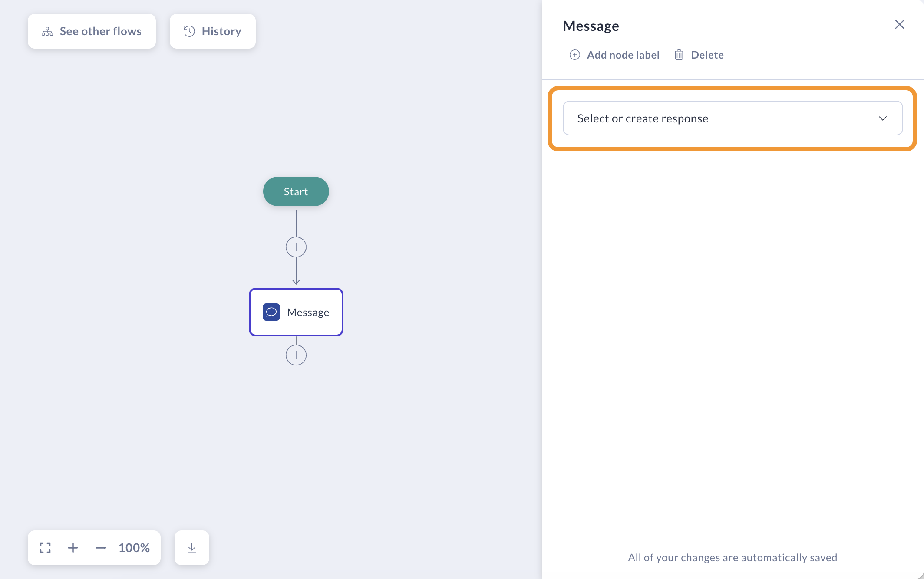924x579 pixels.
Task: Click the history clock icon
Action: pyautogui.click(x=189, y=31)
